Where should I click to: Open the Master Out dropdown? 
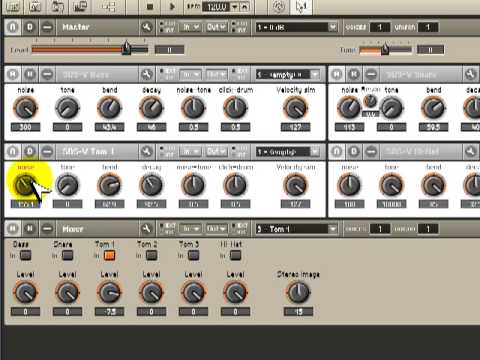point(216,27)
